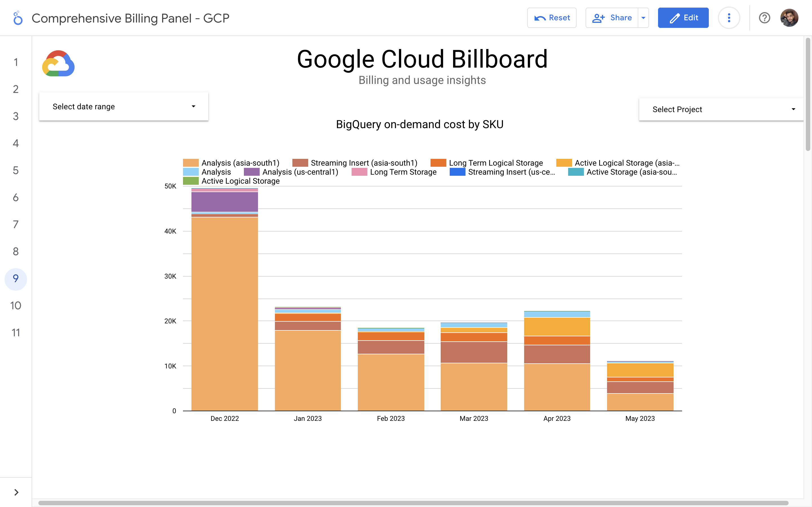
Task: Go to page 1 in sidebar
Action: tap(16, 62)
